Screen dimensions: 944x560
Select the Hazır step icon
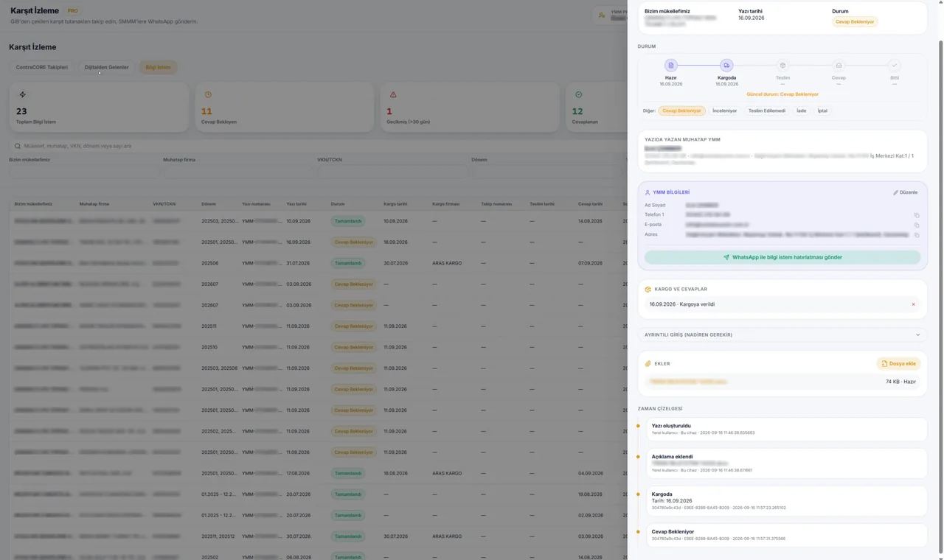(x=670, y=66)
